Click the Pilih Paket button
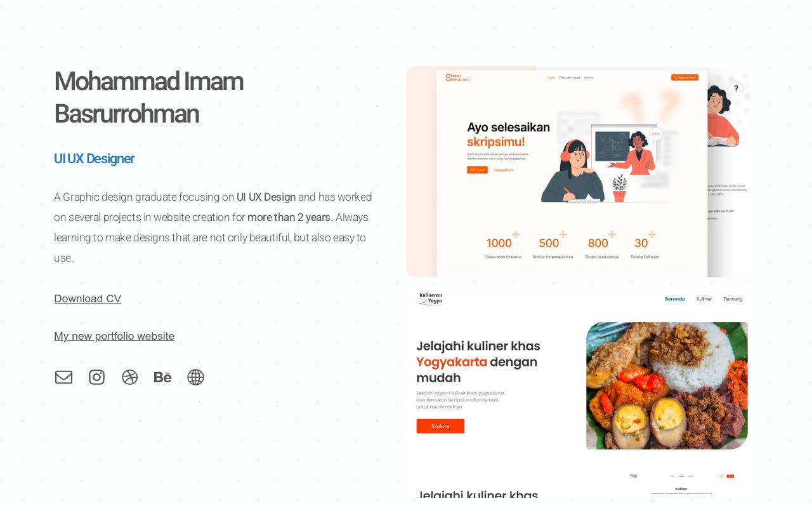812x508 pixels. 477,170
